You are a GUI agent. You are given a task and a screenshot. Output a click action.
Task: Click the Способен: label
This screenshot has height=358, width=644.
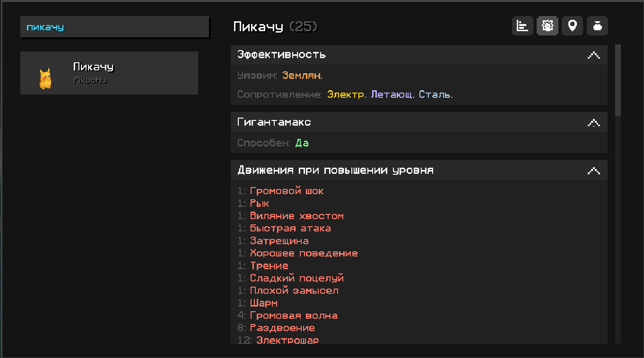264,143
